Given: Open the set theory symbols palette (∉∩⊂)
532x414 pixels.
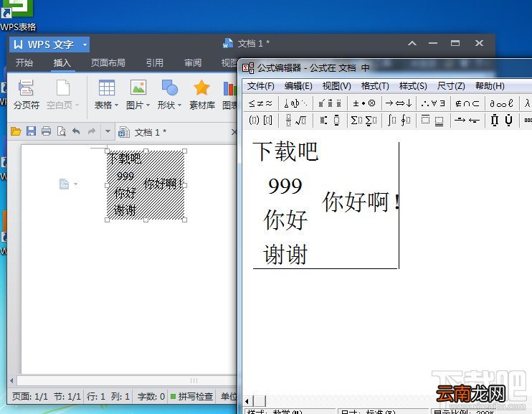Looking at the screenshot, I should pos(468,103).
